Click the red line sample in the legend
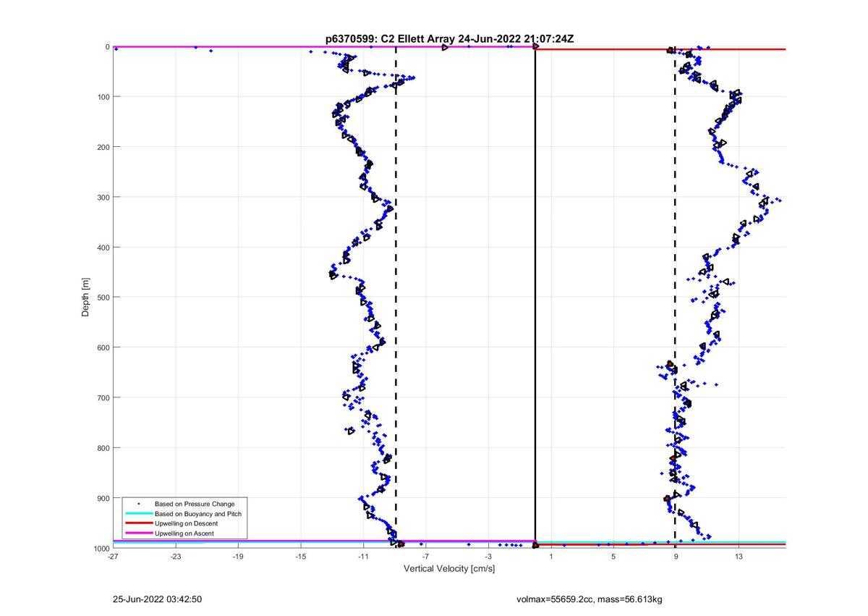 (x=137, y=523)
